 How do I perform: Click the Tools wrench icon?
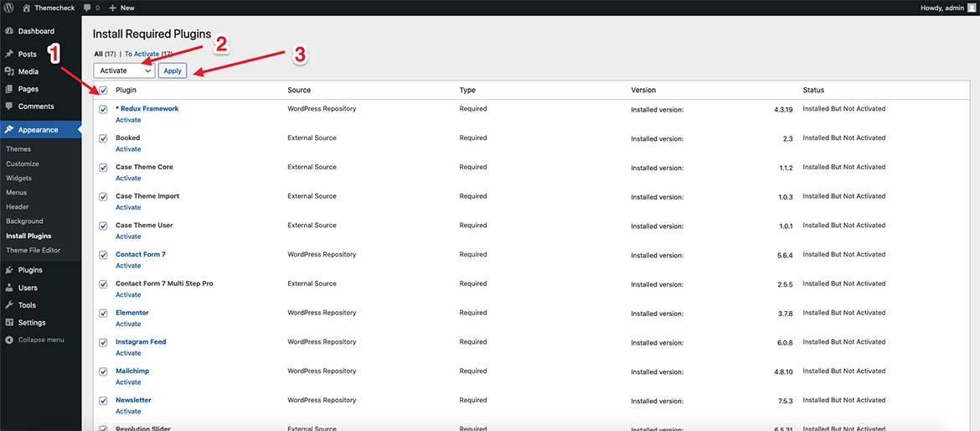click(9, 305)
